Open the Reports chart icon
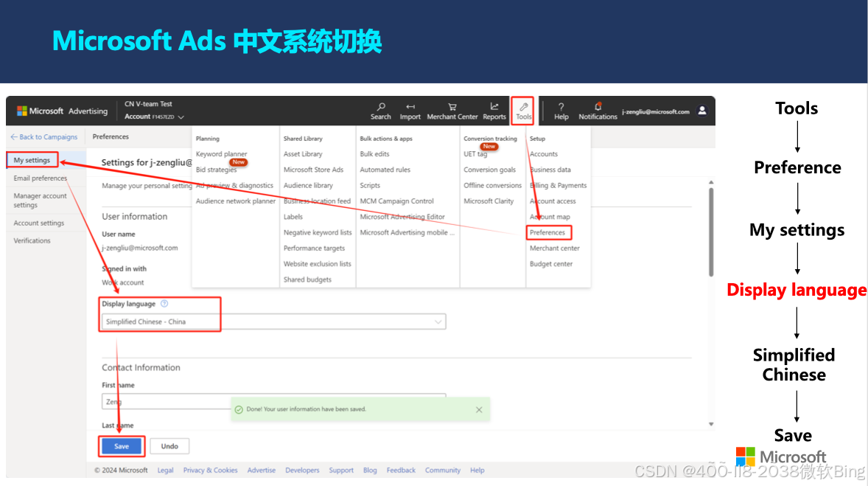Viewport: 868px width, 486px height. coord(494,111)
